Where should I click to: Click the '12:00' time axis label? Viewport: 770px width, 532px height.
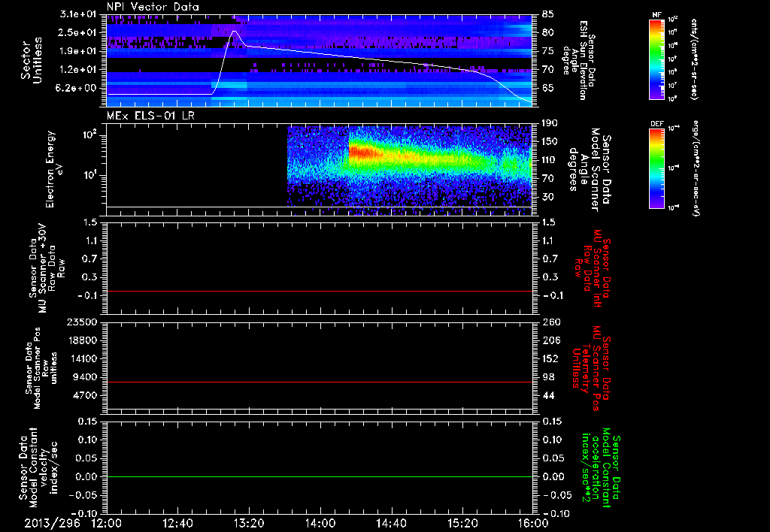coord(107,524)
